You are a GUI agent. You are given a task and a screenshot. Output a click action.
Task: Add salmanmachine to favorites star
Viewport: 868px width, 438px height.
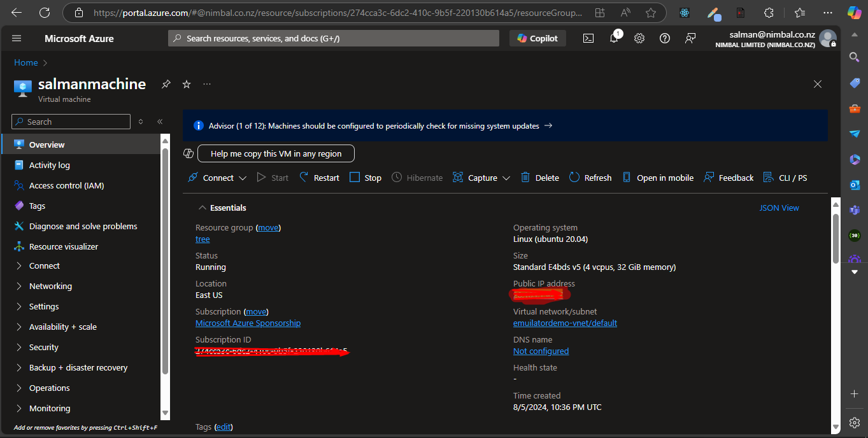(x=187, y=84)
